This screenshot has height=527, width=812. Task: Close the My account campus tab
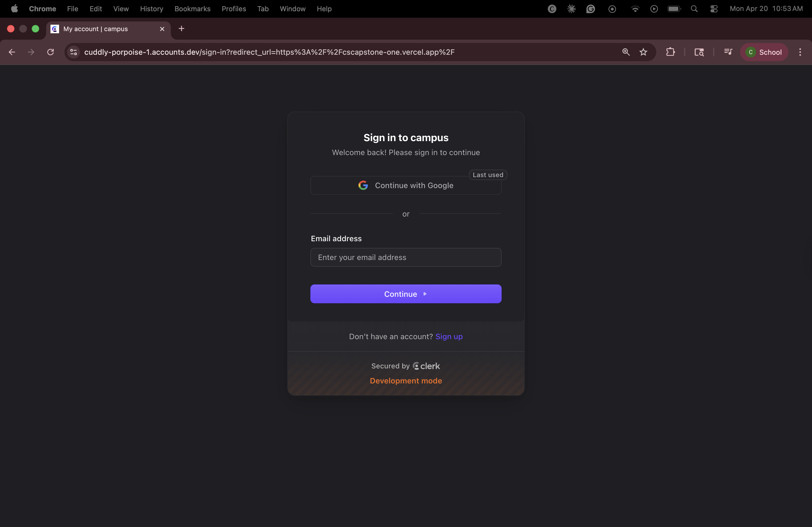[162, 29]
